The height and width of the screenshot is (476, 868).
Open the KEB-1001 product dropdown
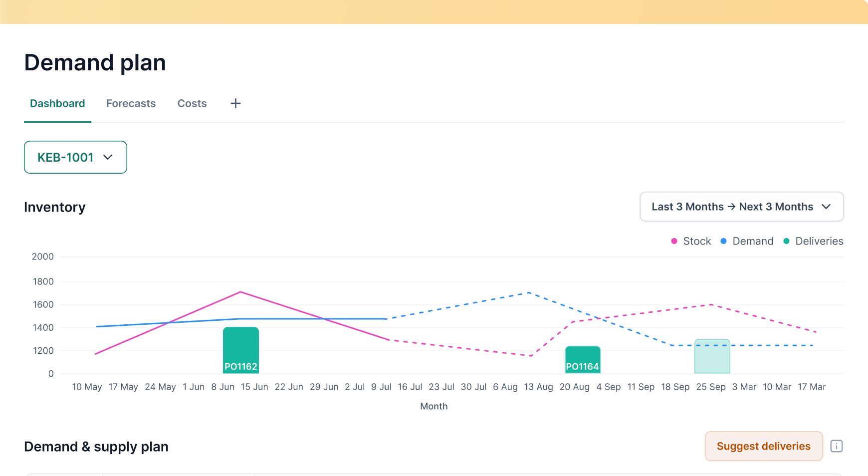[75, 157]
